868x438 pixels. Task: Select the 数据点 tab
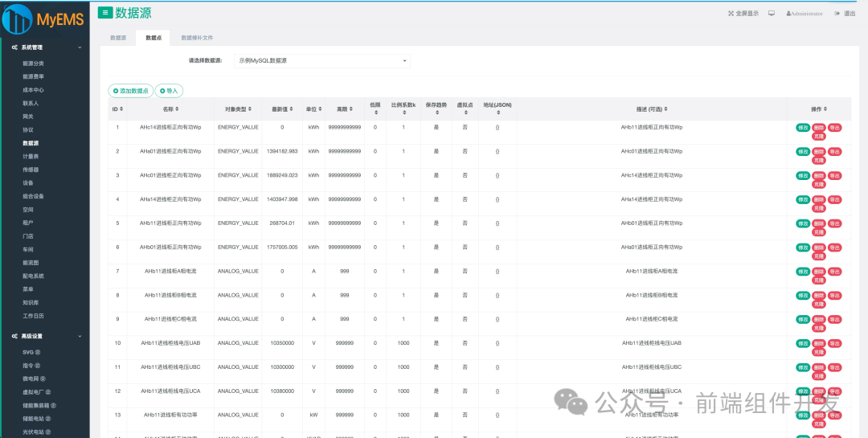pos(154,38)
